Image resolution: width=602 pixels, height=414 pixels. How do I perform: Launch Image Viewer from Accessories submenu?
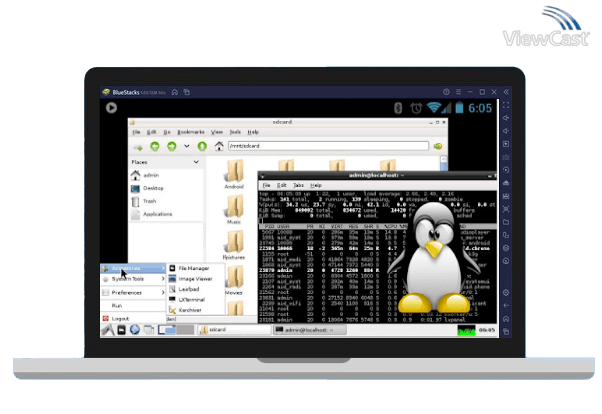pos(195,279)
